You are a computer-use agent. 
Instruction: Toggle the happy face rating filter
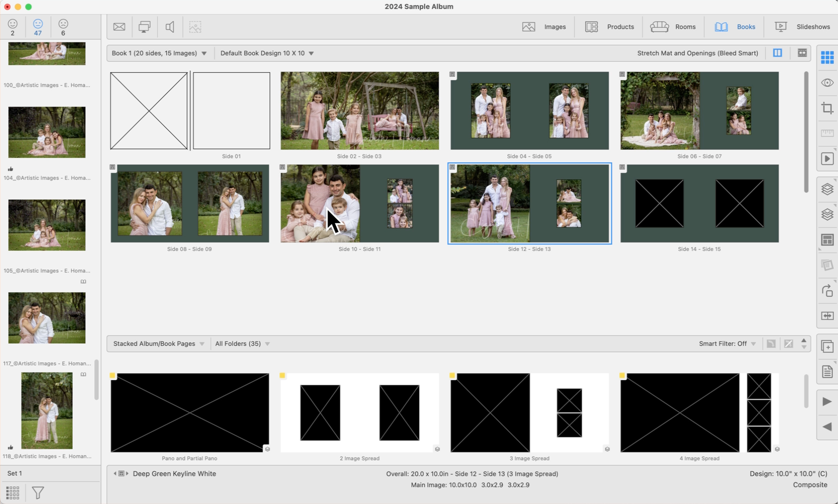tap(13, 27)
